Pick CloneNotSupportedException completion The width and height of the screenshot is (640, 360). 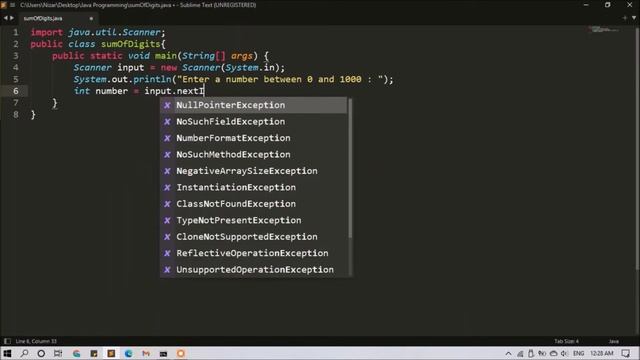(x=253, y=237)
